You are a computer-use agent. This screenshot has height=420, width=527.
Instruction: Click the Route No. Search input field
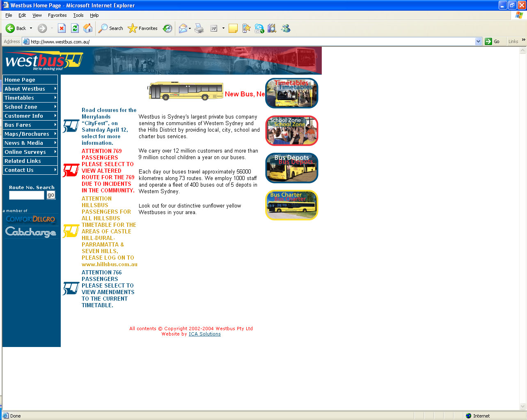(x=26, y=195)
